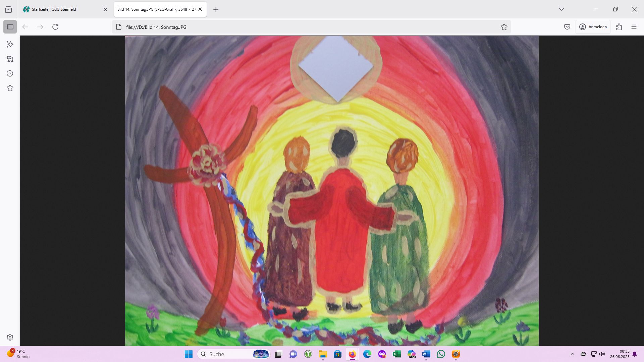Switch to Startseite | GdG Steinfeld tab

(65, 9)
